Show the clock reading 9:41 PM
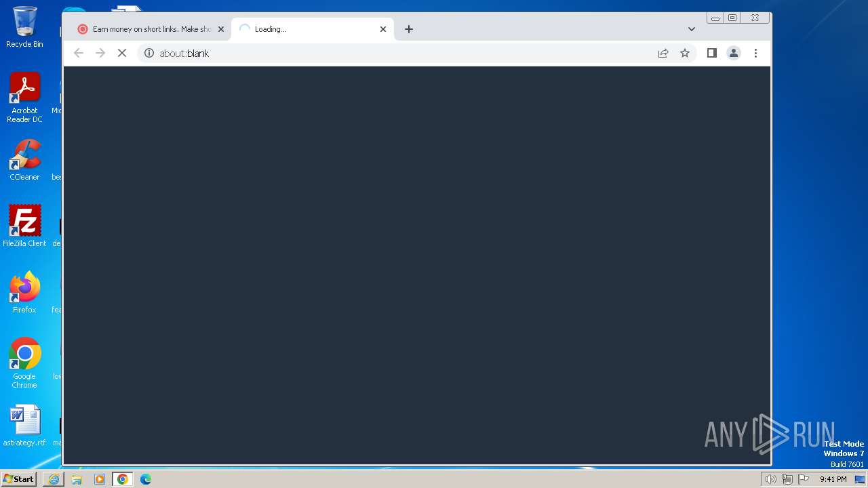The width and height of the screenshot is (868, 488). [x=833, y=479]
